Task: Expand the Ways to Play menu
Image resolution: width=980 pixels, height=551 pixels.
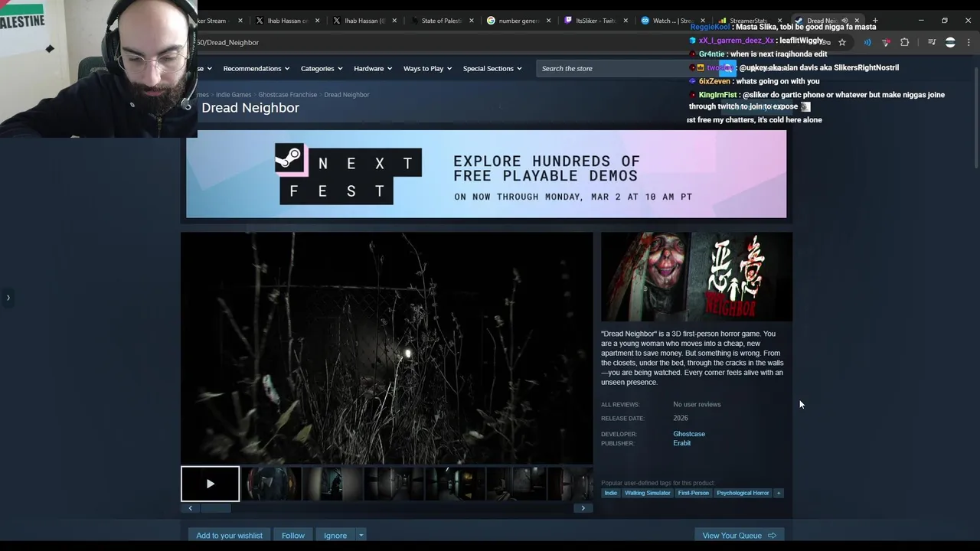Action: coord(427,69)
